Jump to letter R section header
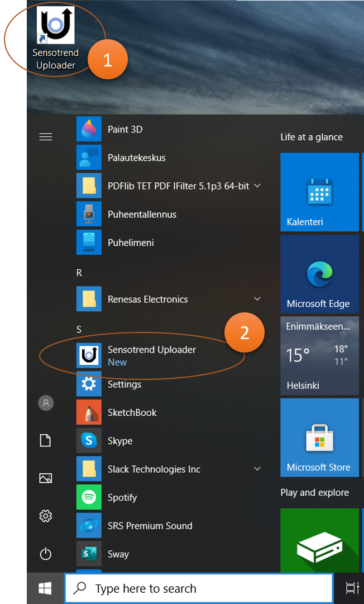This screenshot has height=604, width=364. click(x=79, y=273)
